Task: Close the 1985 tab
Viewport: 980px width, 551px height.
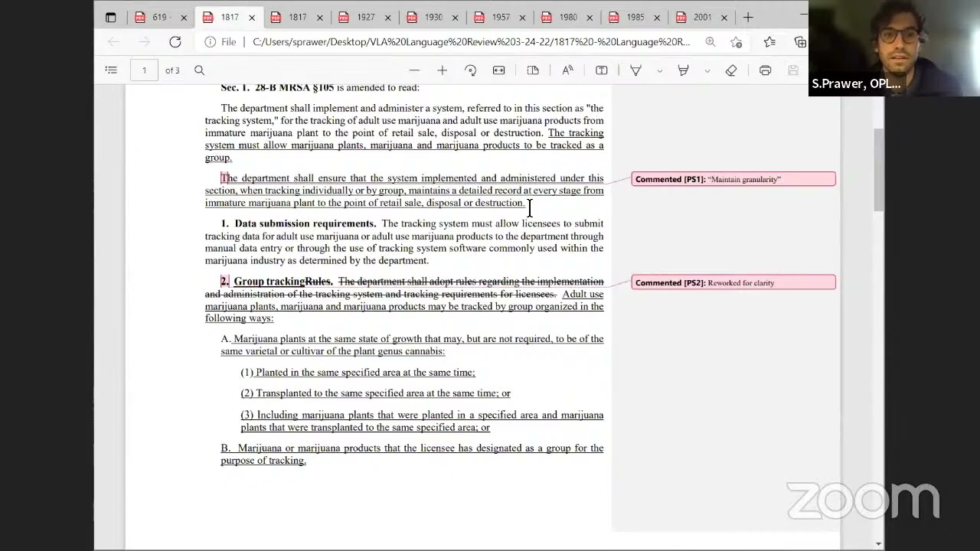Action: 657,18
